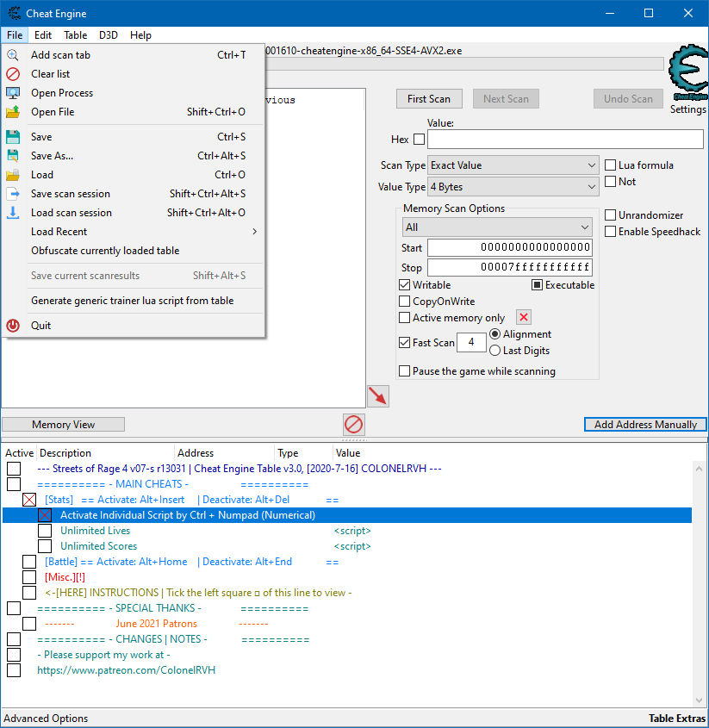The image size is (709, 728).
Task: Click the cheat table scrollbar down arrow
Action: [x=700, y=700]
